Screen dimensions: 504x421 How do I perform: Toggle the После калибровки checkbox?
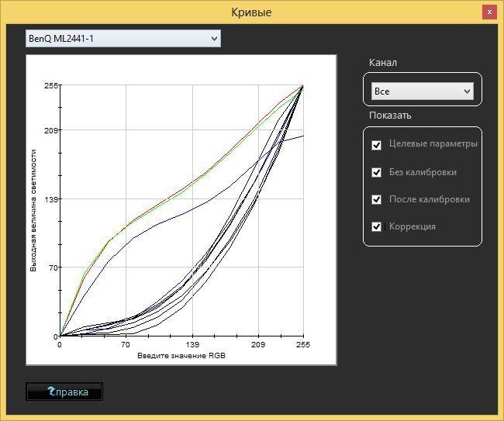376,199
